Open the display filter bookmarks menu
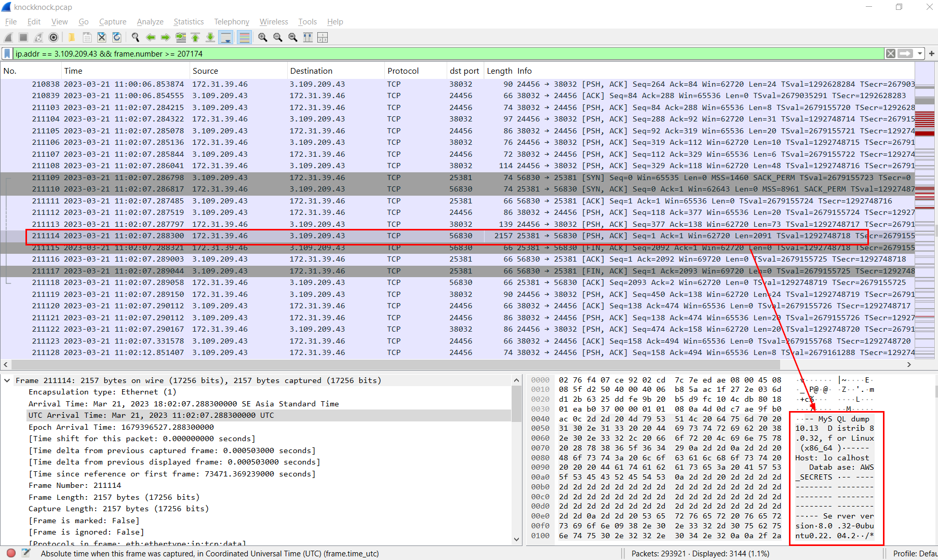The image size is (938, 560). click(7, 53)
